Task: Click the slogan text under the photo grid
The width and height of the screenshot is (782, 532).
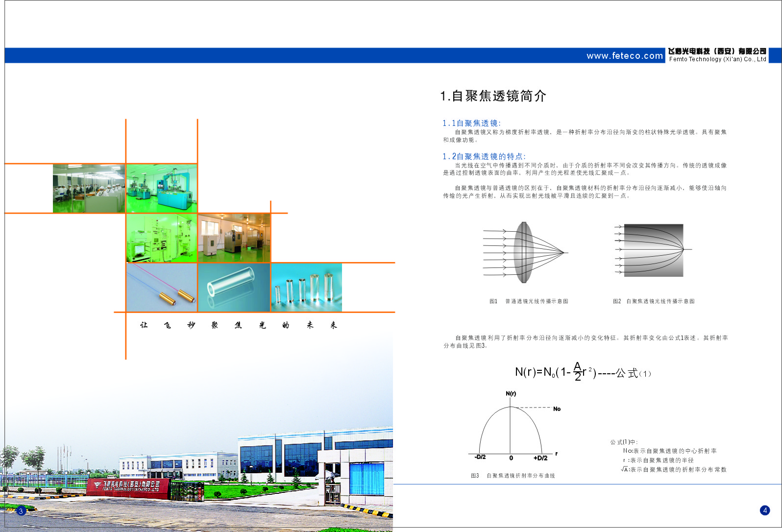Action: [238, 325]
